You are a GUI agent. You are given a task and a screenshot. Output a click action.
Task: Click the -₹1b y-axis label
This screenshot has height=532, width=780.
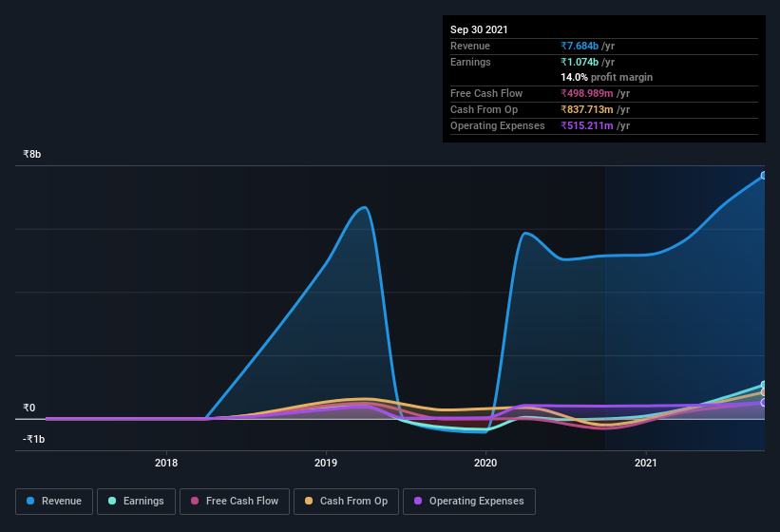(x=33, y=439)
